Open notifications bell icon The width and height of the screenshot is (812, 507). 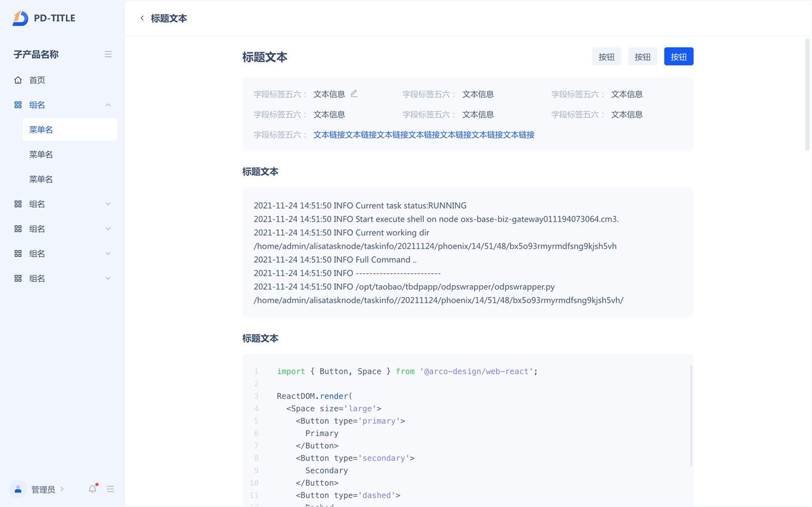[93, 489]
